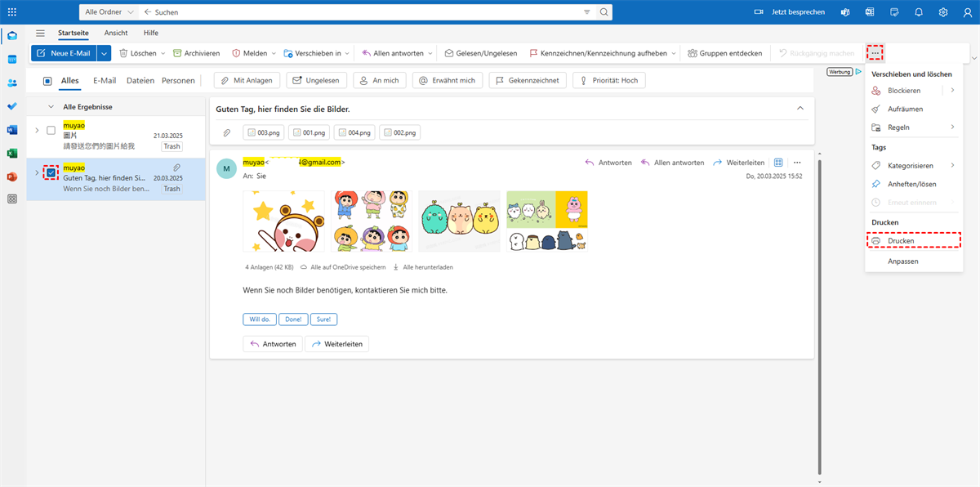Open the search filter options icon

click(x=587, y=12)
